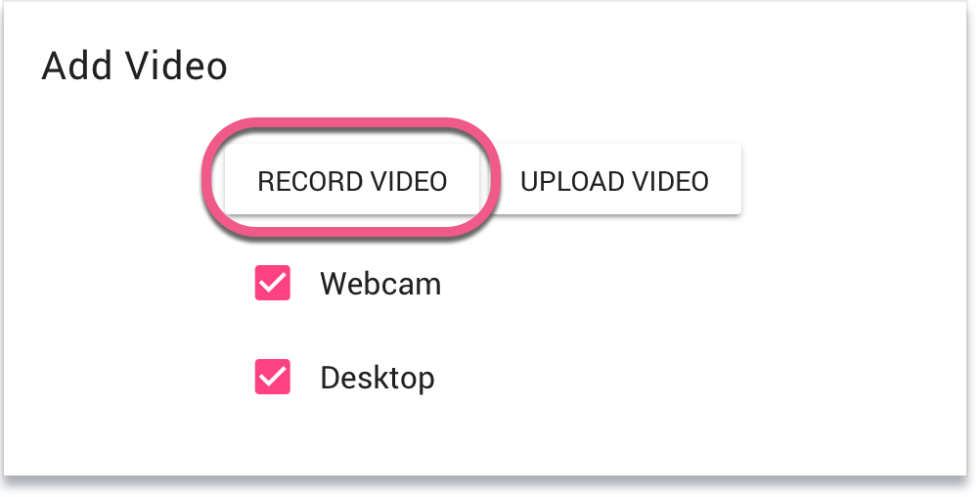980x497 pixels.
Task: Disable desktop capture for recording
Action: (x=273, y=377)
